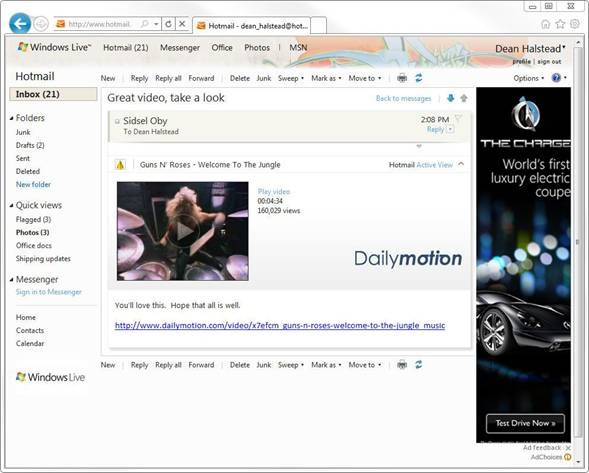Click the print icon in bottom toolbar

point(402,365)
